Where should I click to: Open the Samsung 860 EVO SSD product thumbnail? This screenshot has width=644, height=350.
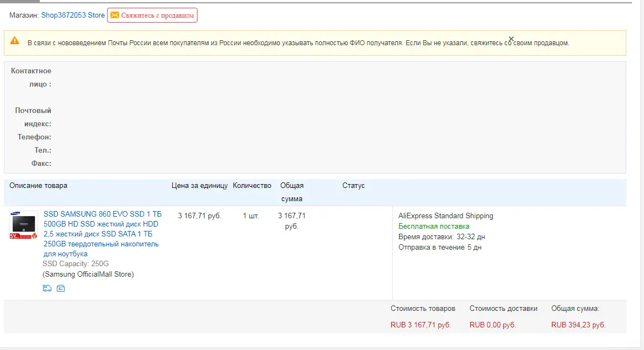23,225
